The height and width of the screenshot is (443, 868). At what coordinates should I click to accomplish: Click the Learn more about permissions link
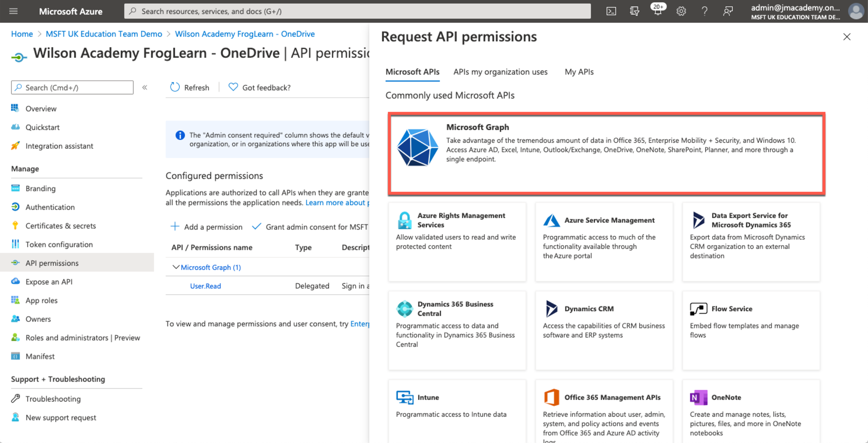337,203
